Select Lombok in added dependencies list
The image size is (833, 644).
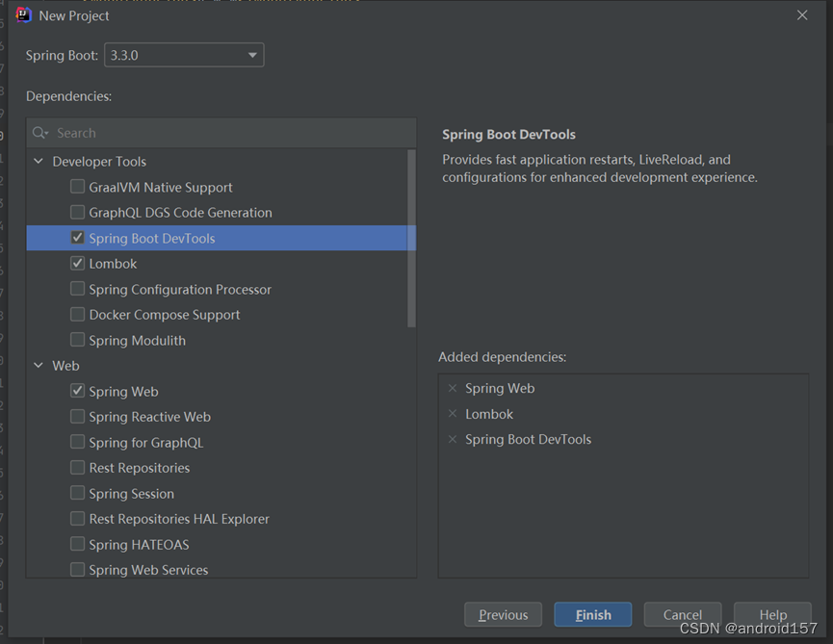(489, 414)
